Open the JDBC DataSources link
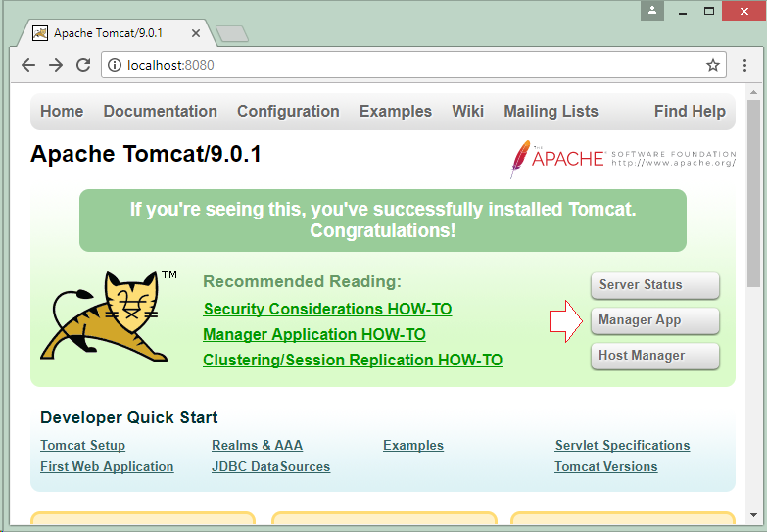 (270, 466)
